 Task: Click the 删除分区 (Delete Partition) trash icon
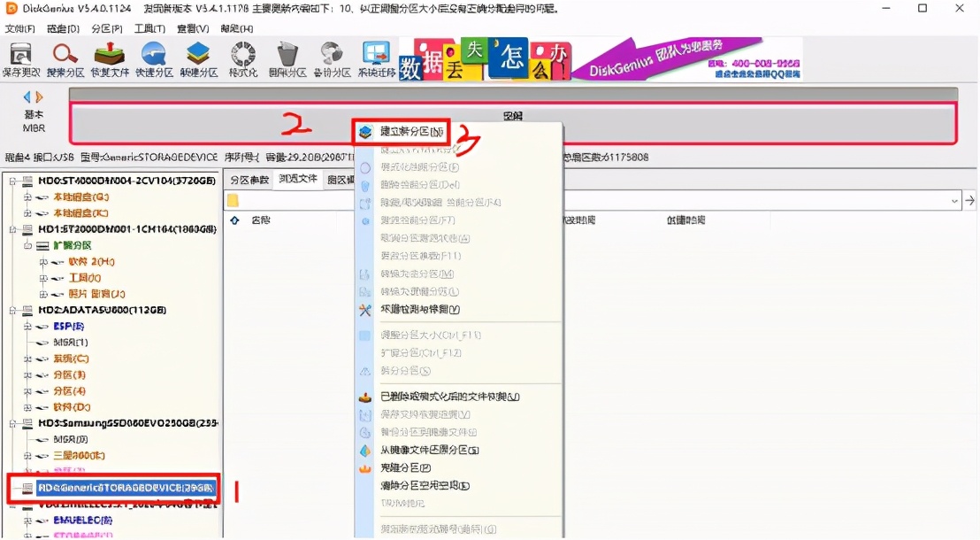(287, 55)
